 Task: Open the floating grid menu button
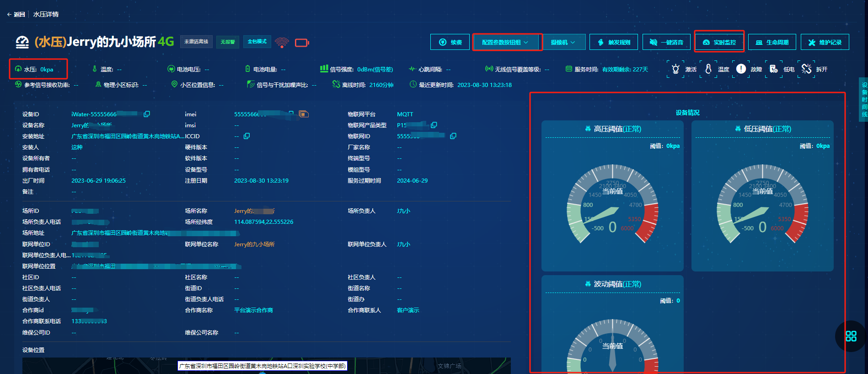[x=851, y=336]
